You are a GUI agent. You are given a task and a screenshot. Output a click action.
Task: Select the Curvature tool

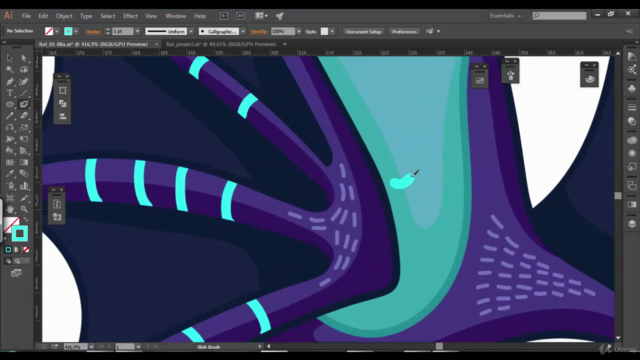[x=24, y=82]
